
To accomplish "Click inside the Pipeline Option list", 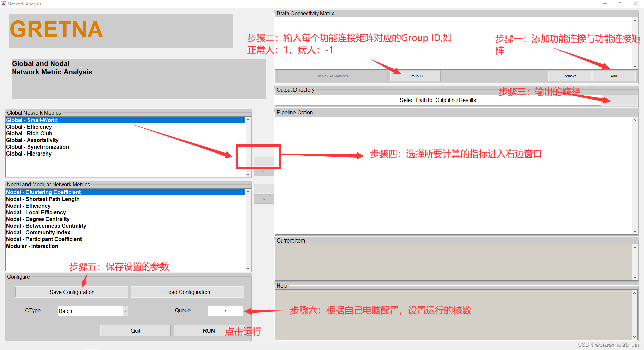I will pos(453,176).
